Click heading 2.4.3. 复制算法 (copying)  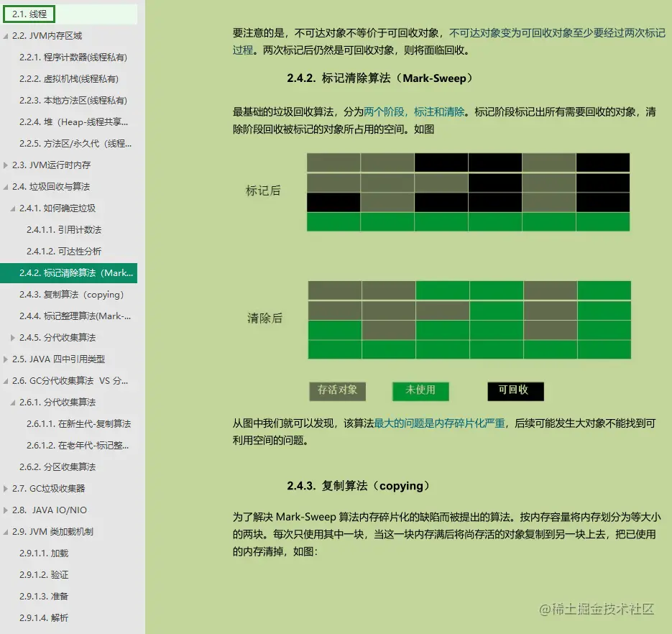(359, 486)
